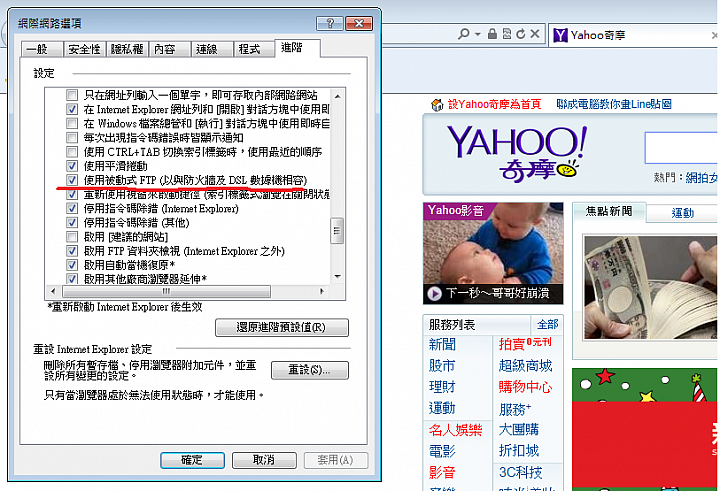
Task: Open the 新聞 service link
Action: pos(442,344)
